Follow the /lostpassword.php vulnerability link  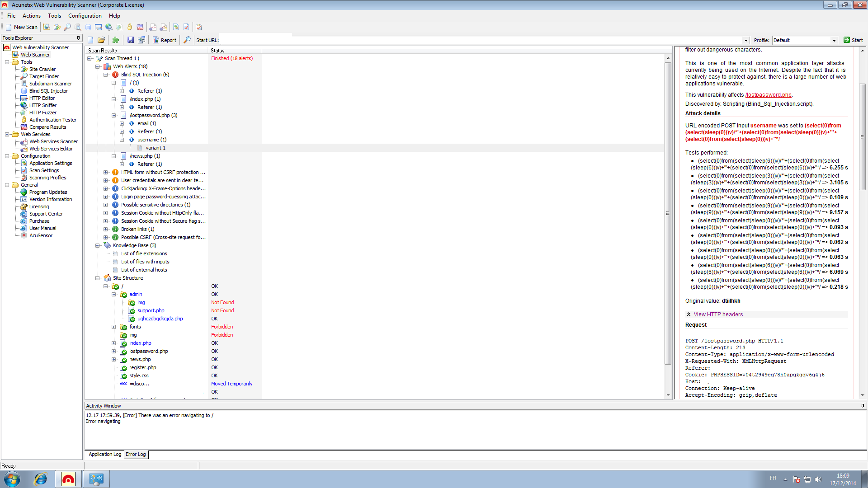coord(769,95)
